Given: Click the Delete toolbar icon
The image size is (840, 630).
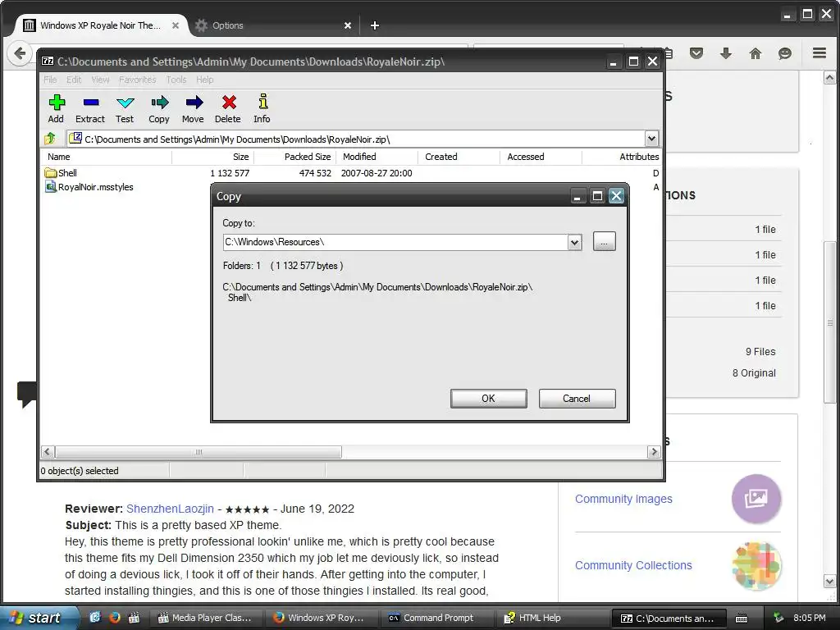Looking at the screenshot, I should click(228, 109).
